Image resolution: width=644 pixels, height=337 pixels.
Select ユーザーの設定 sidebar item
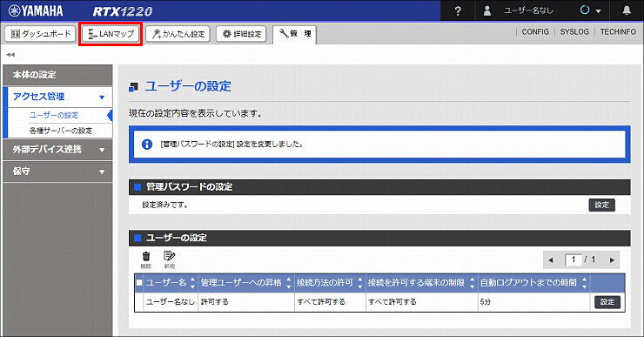pyautogui.click(x=53, y=116)
